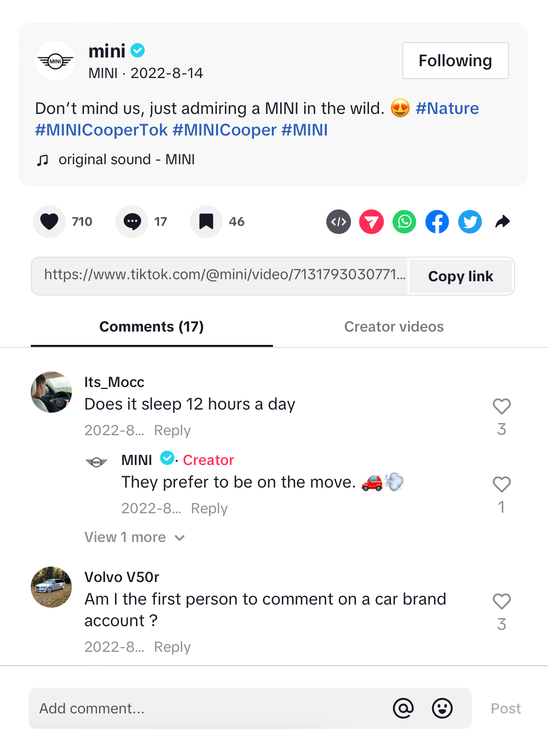Image resolution: width=548 pixels, height=756 pixels.
Task: Click the embed code icon
Action: [339, 222]
